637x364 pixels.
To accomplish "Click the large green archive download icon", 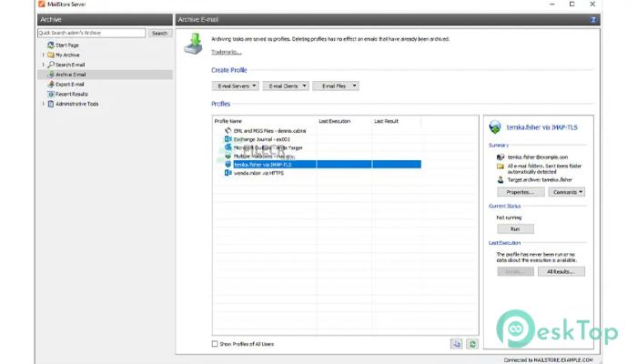I will pyautogui.click(x=193, y=44).
